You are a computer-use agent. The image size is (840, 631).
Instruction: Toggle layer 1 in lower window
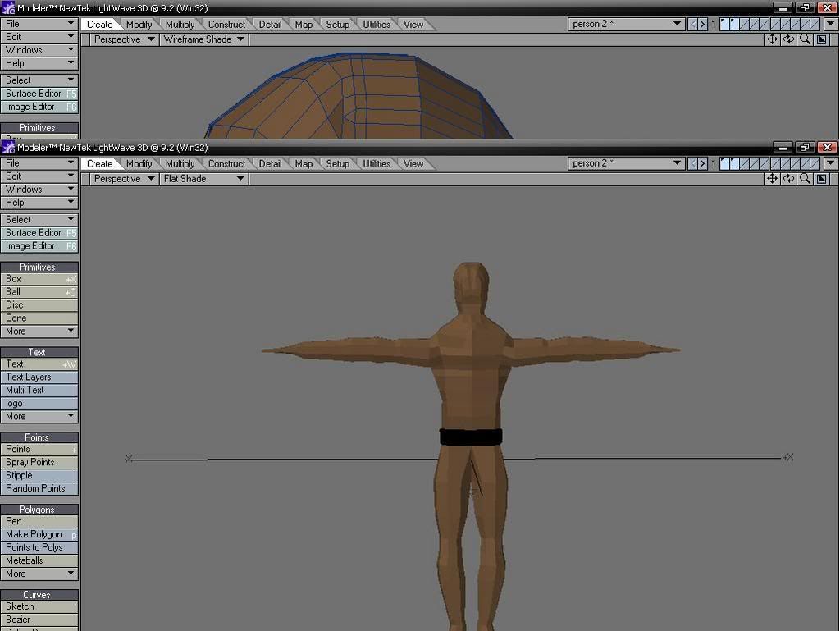(724, 163)
